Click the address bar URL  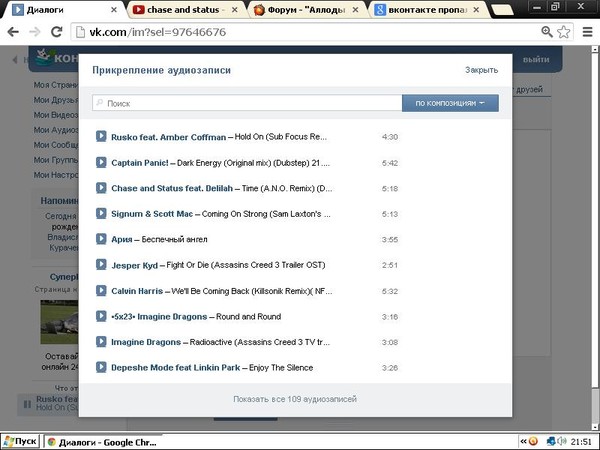pos(158,32)
